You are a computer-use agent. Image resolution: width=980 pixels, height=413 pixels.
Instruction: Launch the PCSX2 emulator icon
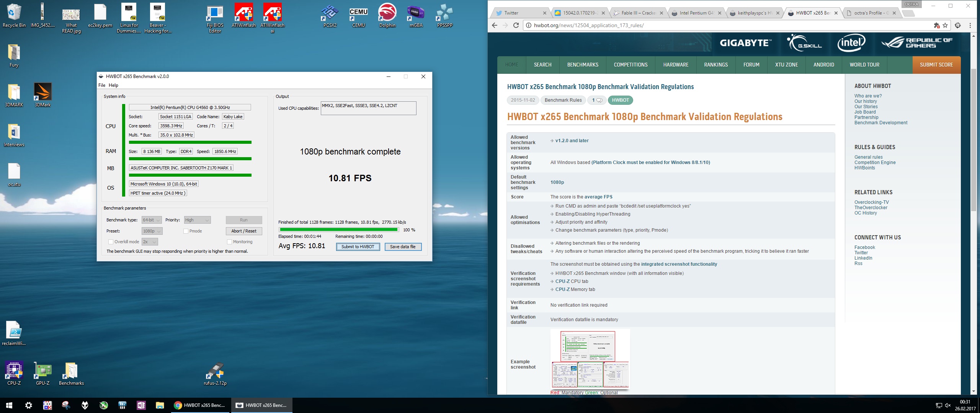(330, 15)
